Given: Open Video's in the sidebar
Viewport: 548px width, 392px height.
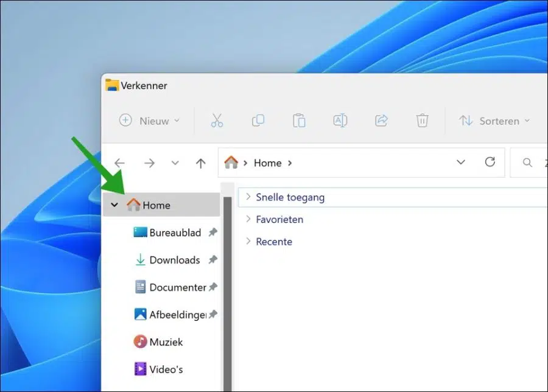Looking at the screenshot, I should click(158, 369).
